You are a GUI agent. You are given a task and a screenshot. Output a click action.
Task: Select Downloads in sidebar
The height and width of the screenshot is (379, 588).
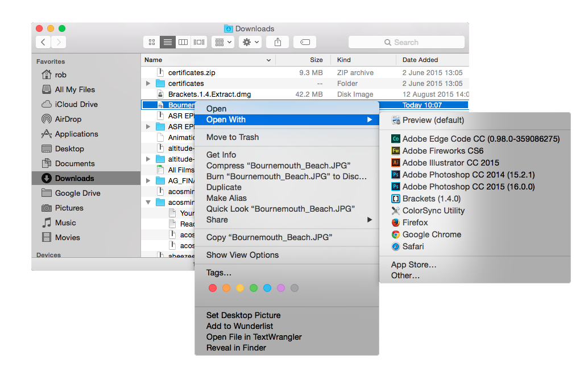(x=86, y=178)
